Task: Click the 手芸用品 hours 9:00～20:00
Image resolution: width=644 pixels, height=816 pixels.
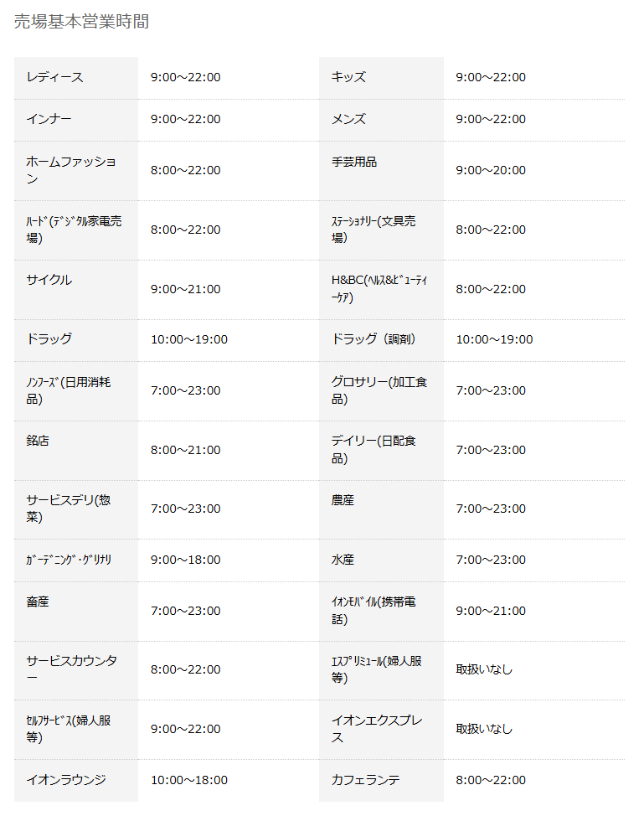Action: tap(491, 170)
